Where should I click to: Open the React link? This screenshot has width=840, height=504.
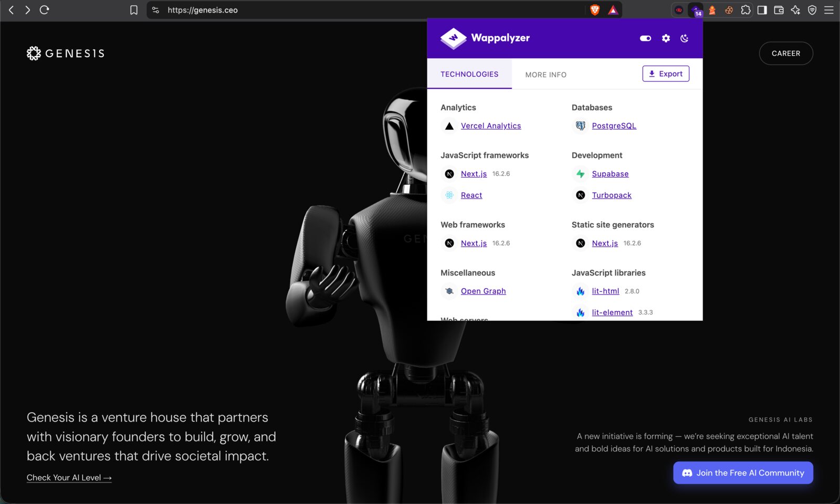(x=471, y=195)
